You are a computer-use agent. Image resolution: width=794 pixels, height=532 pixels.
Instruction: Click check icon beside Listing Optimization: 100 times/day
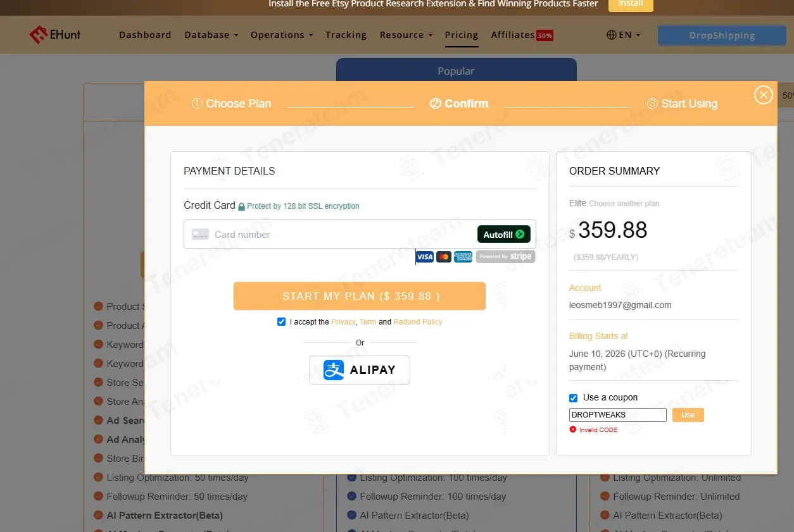click(351, 478)
